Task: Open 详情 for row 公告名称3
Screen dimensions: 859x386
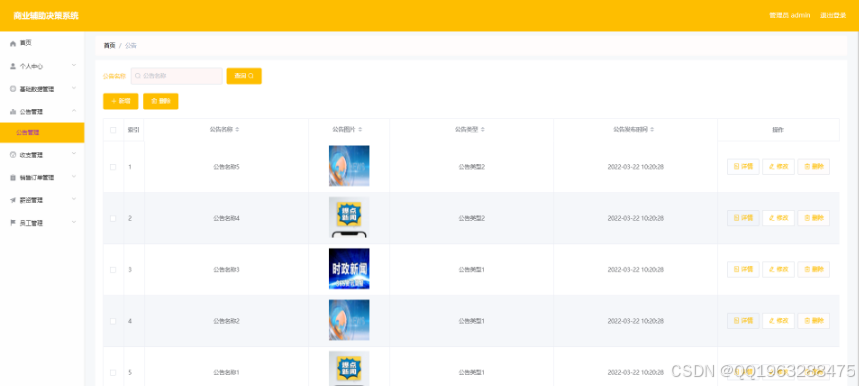Action: 743,269
